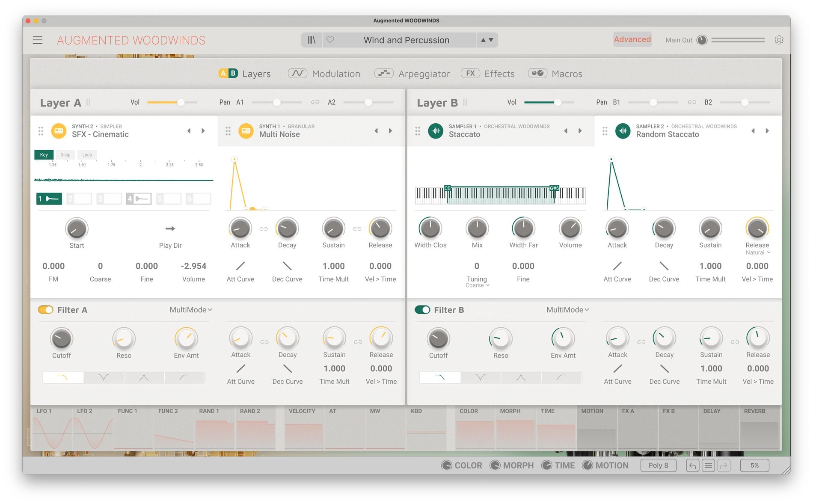813x504 pixels.
Task: Toggle Filter B Sustain-Release link
Action: click(x=735, y=342)
